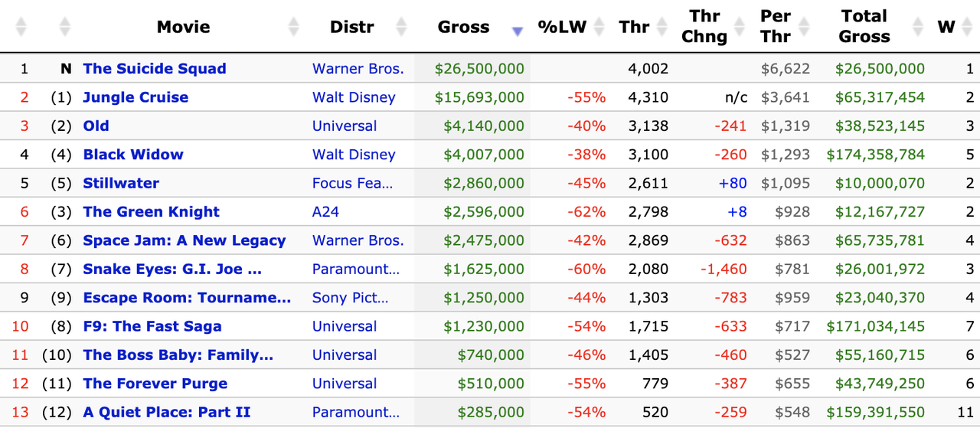Click Universal in The Boss Baby row
Image resolution: width=980 pixels, height=428 pixels.
click(345, 355)
